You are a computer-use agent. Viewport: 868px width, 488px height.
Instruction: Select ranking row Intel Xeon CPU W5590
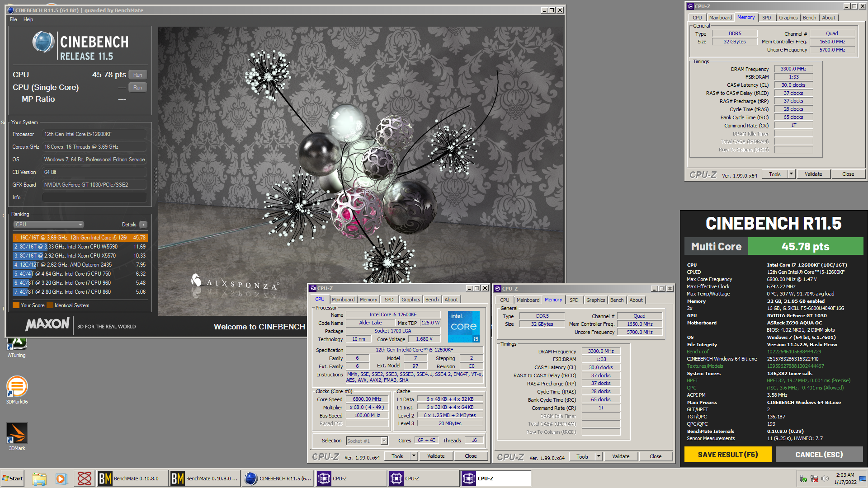coord(80,247)
